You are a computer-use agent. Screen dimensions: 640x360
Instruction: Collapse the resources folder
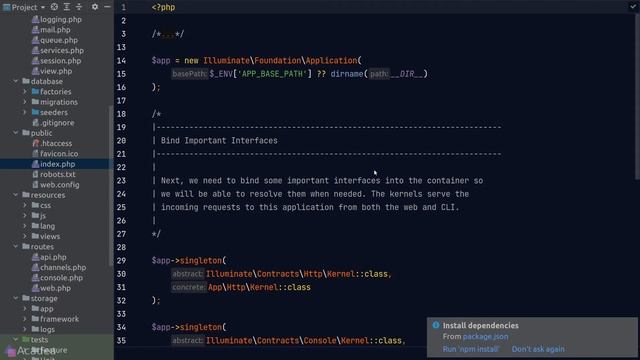click(16, 195)
